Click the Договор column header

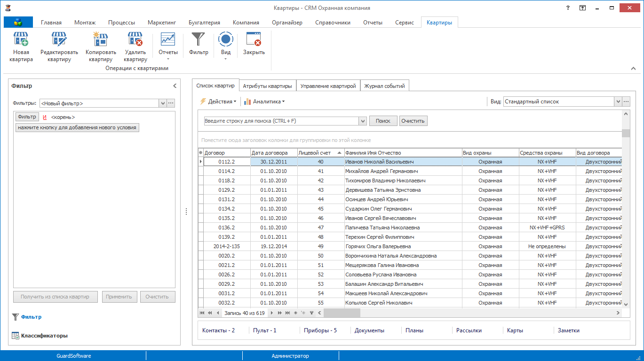coord(227,153)
